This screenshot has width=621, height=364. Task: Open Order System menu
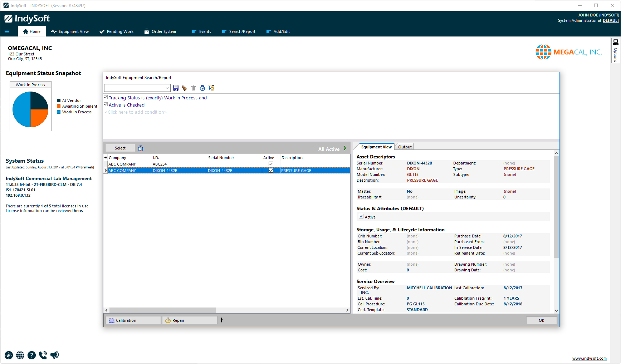[x=160, y=31]
